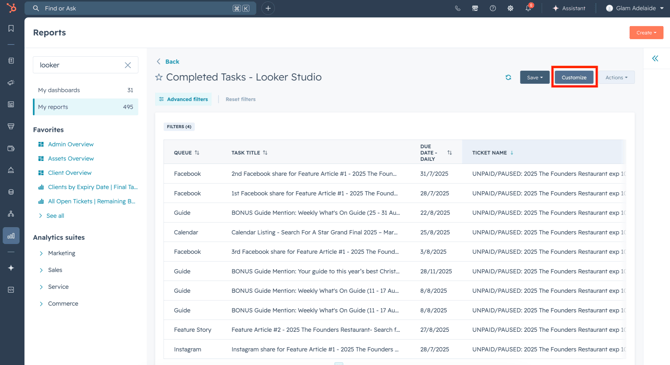Open the Settings gear icon
This screenshot has width=670, height=365.
click(x=510, y=8)
